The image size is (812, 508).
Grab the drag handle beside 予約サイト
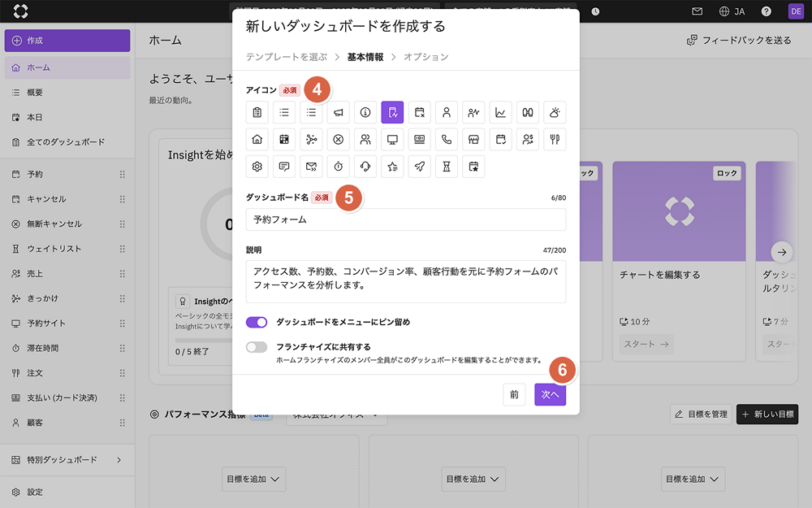[x=123, y=323]
